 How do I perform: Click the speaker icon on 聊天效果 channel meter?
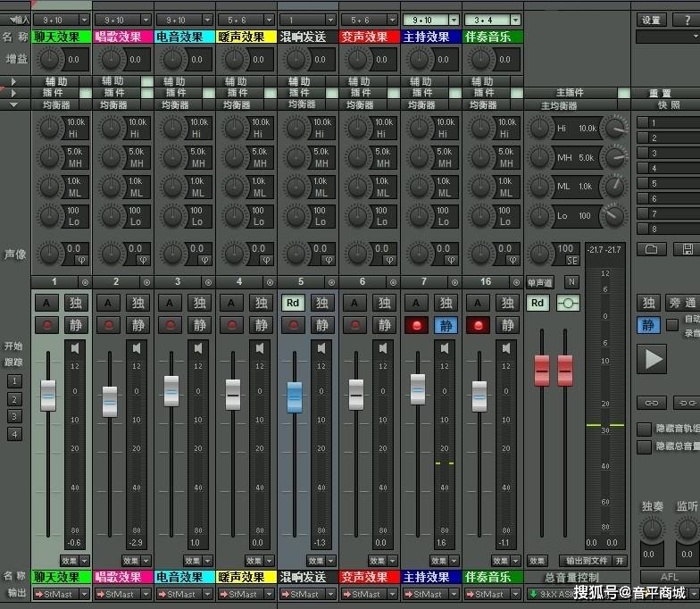tap(75, 348)
